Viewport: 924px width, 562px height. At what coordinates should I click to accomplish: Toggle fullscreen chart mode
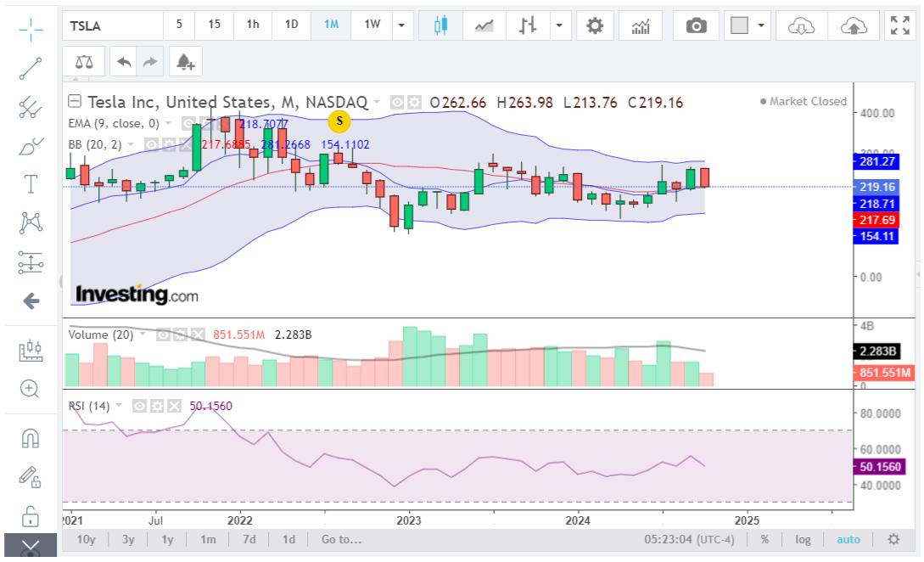tap(900, 25)
